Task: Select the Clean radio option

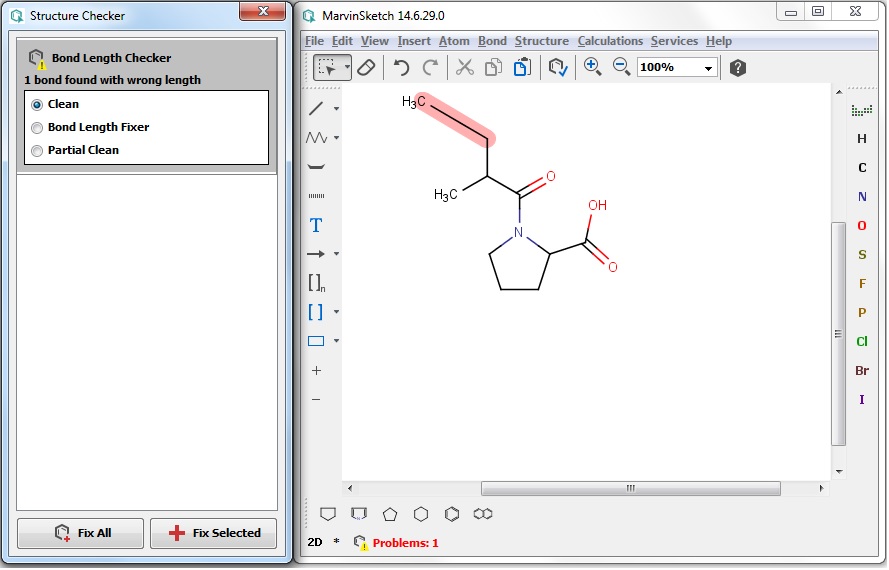Action: 38,104
